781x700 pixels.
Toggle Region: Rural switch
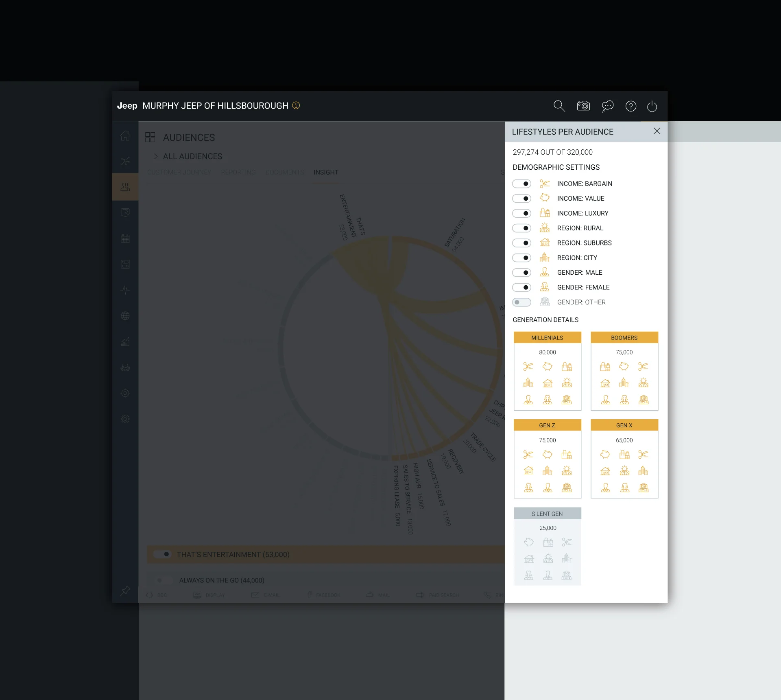pos(521,228)
